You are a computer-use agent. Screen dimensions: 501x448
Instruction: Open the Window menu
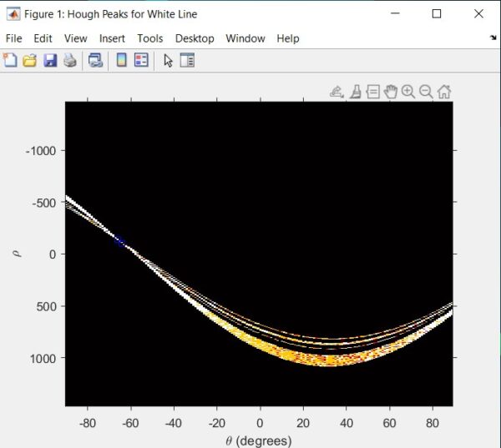point(245,38)
